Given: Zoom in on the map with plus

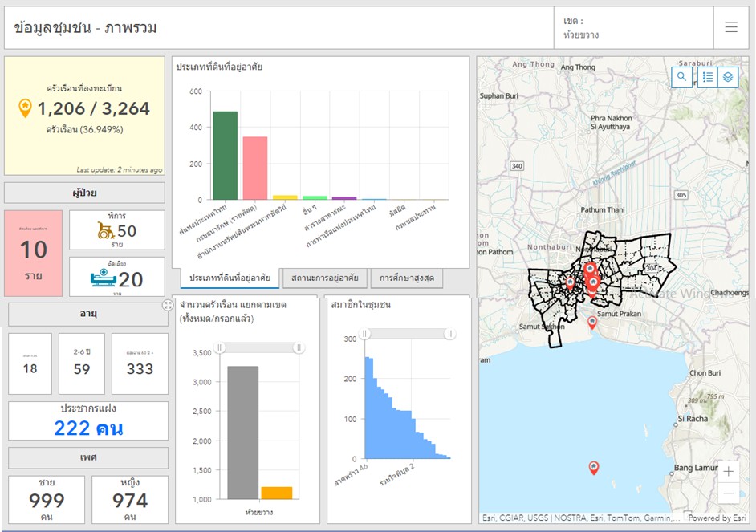Looking at the screenshot, I should (728, 471).
